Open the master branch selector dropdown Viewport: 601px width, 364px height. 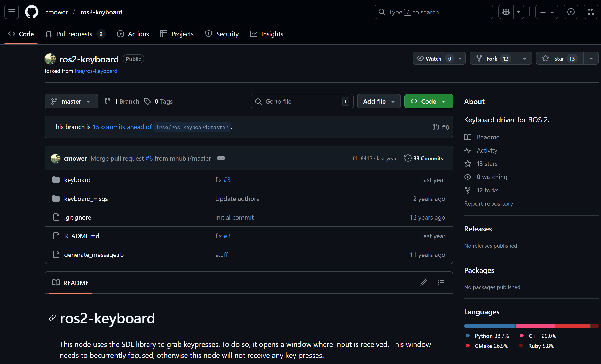click(x=71, y=101)
